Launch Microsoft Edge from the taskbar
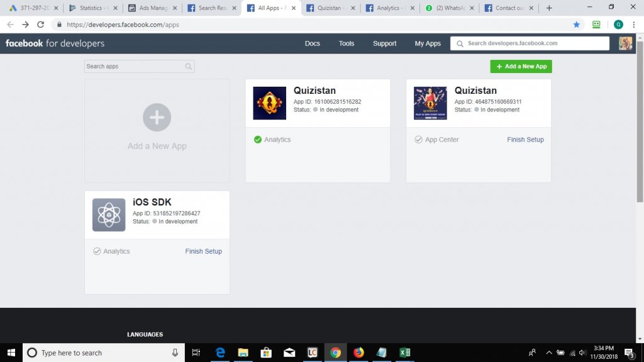 (220, 353)
